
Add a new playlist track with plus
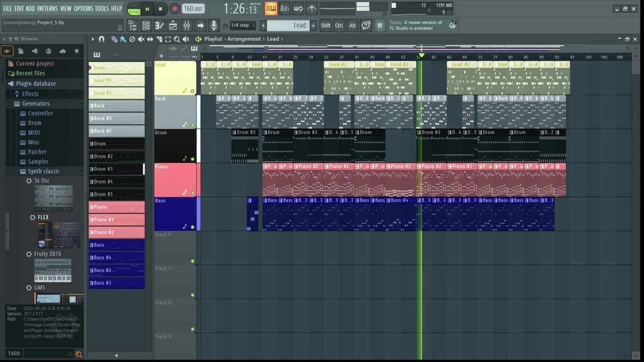point(161,56)
